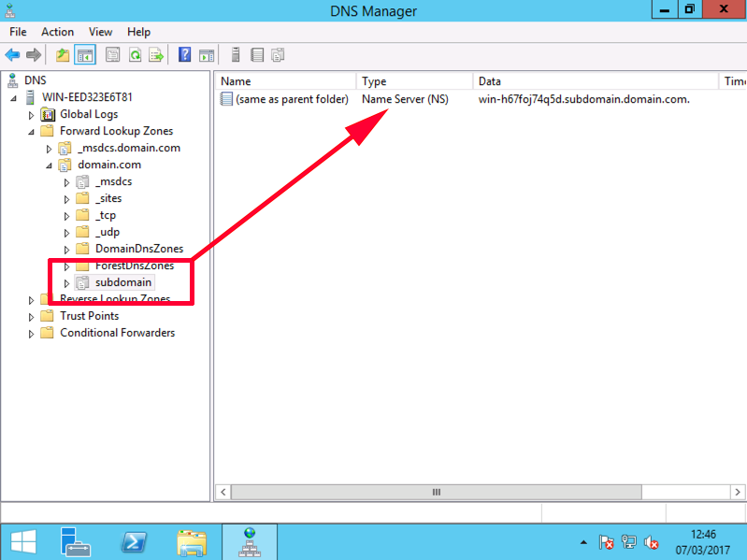
Task: Collapse the WIN-EED323E6T81 server node
Action: (14, 98)
